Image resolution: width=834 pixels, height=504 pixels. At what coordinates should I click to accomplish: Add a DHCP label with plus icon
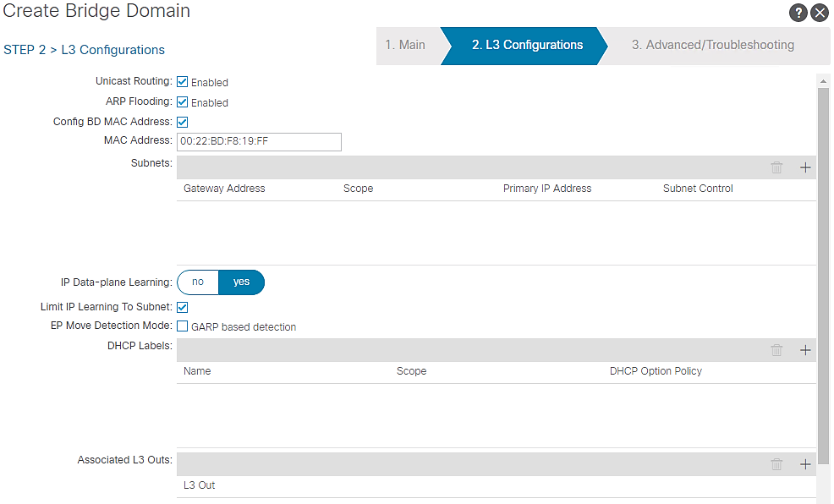[805, 350]
